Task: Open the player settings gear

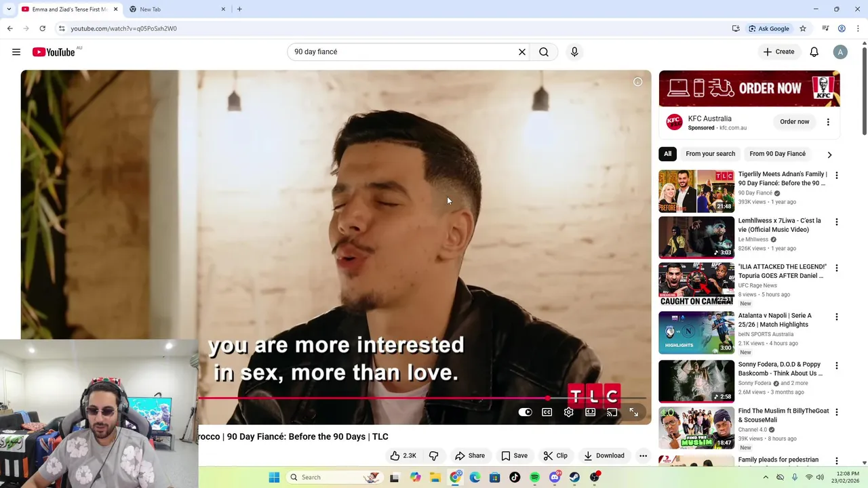Action: pos(569,412)
